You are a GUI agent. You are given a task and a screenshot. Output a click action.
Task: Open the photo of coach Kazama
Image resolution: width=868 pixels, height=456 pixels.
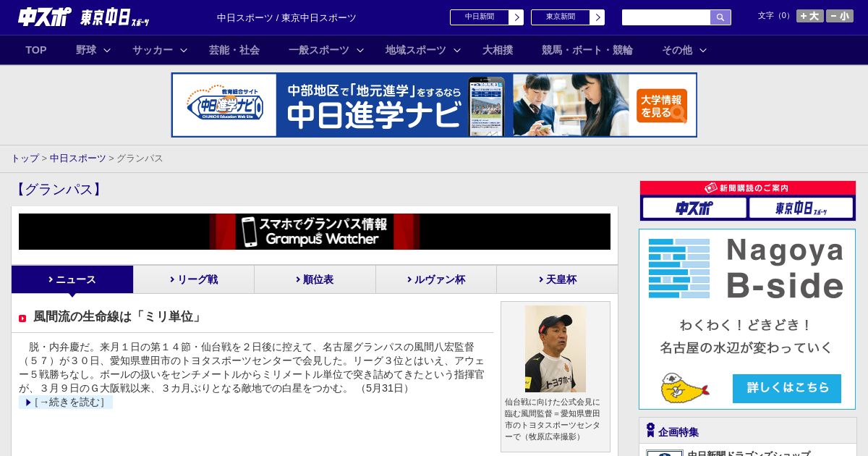coord(556,349)
